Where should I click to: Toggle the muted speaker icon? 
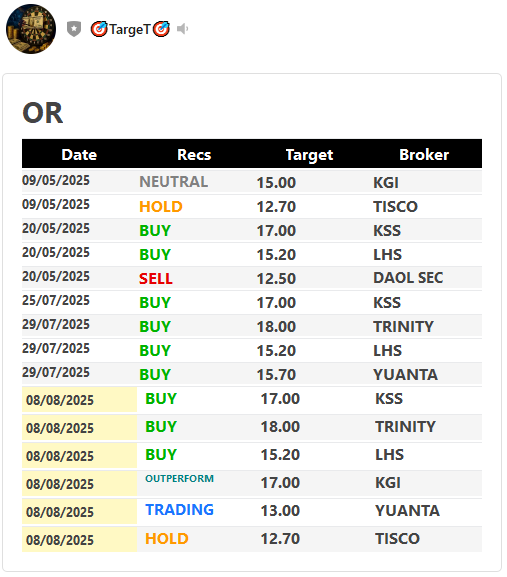pyautogui.click(x=182, y=29)
